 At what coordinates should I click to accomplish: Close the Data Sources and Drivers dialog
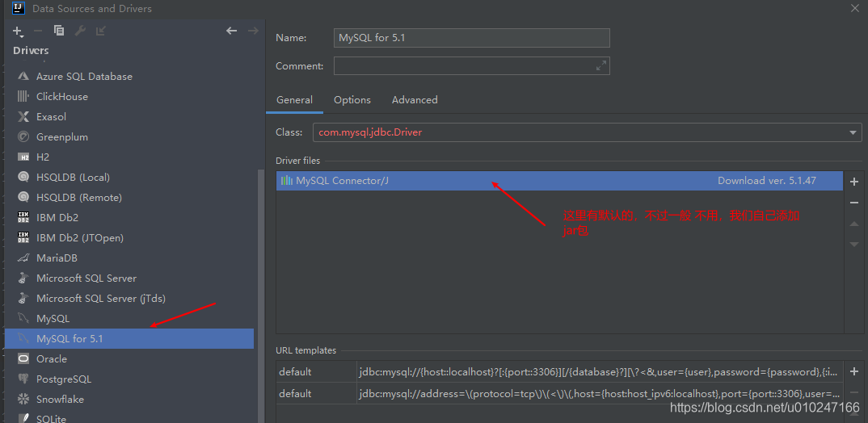(x=855, y=8)
